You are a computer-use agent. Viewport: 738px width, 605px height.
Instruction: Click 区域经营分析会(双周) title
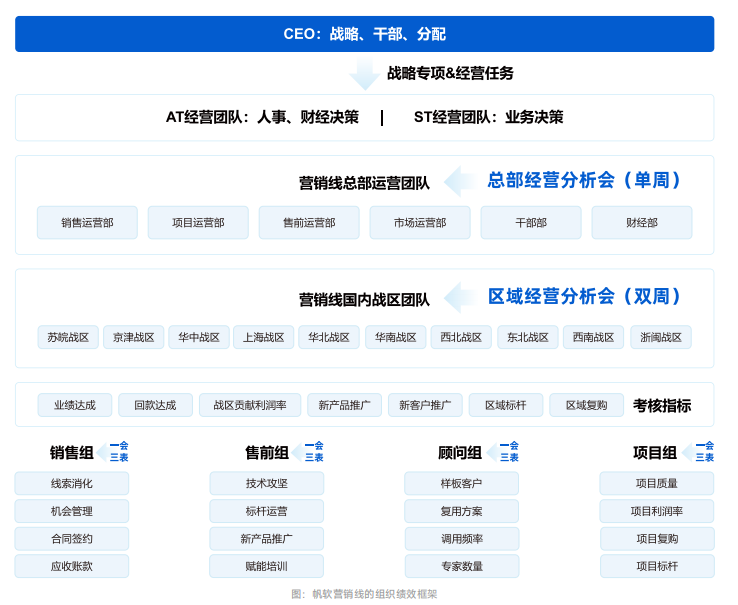(x=584, y=296)
